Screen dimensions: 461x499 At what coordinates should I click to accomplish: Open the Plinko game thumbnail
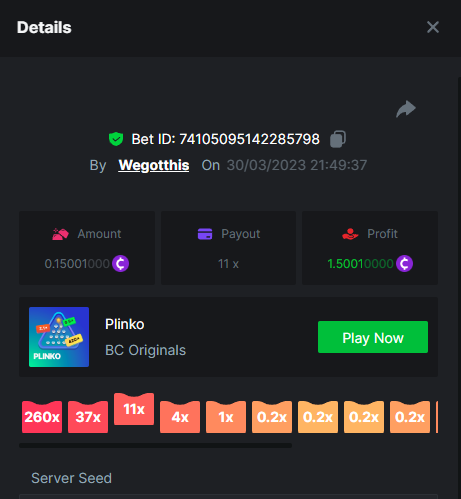(59, 337)
